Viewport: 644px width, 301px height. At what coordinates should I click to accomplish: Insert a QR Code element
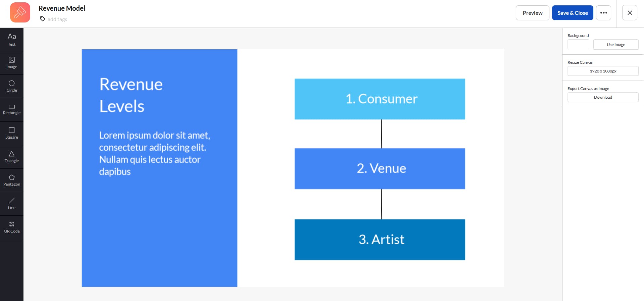(x=12, y=228)
